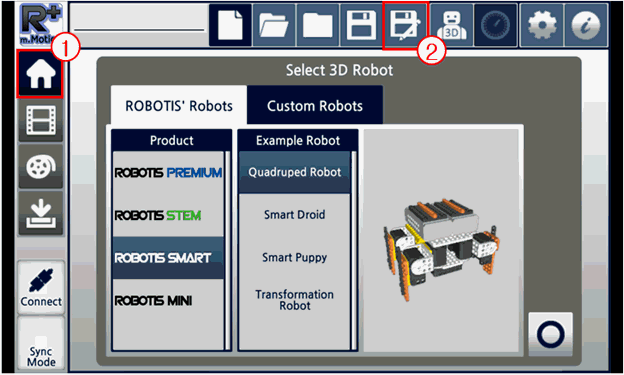The width and height of the screenshot is (624, 375).
Task: Click the closed folder icon
Action: (x=318, y=25)
